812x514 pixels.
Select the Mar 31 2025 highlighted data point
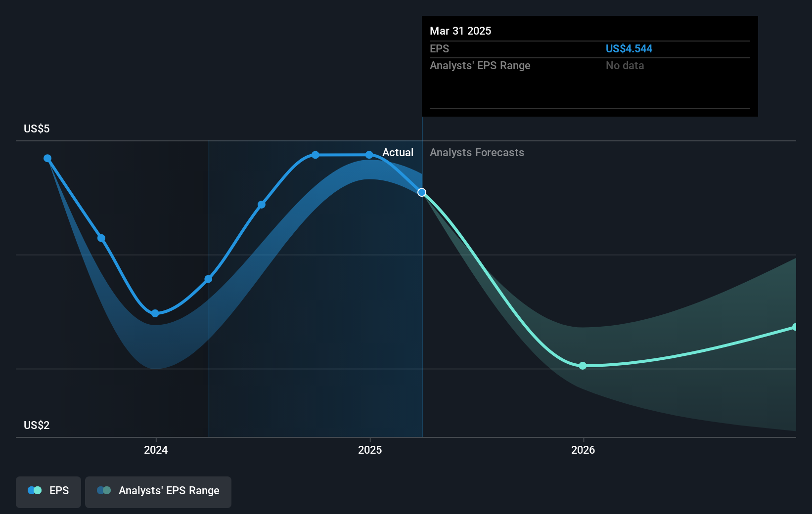(422, 192)
